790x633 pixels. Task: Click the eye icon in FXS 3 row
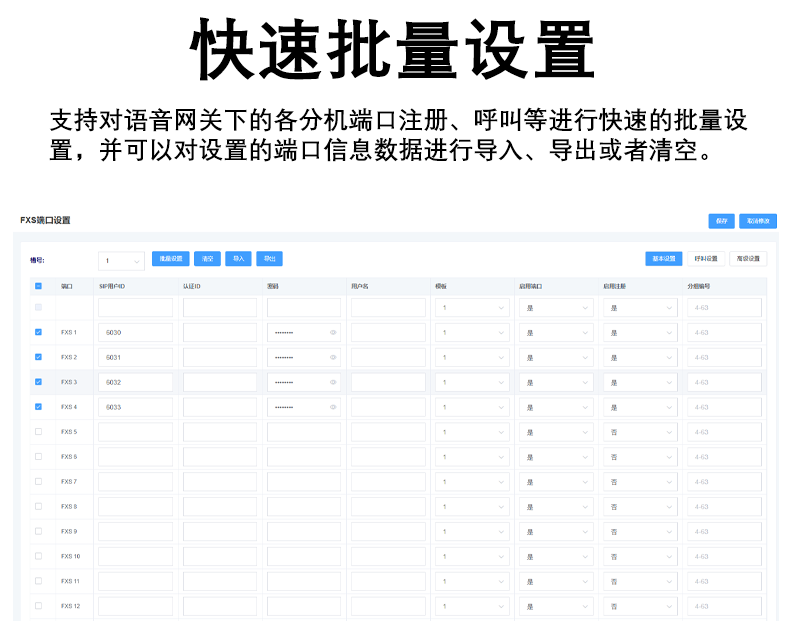pyautogui.click(x=333, y=382)
